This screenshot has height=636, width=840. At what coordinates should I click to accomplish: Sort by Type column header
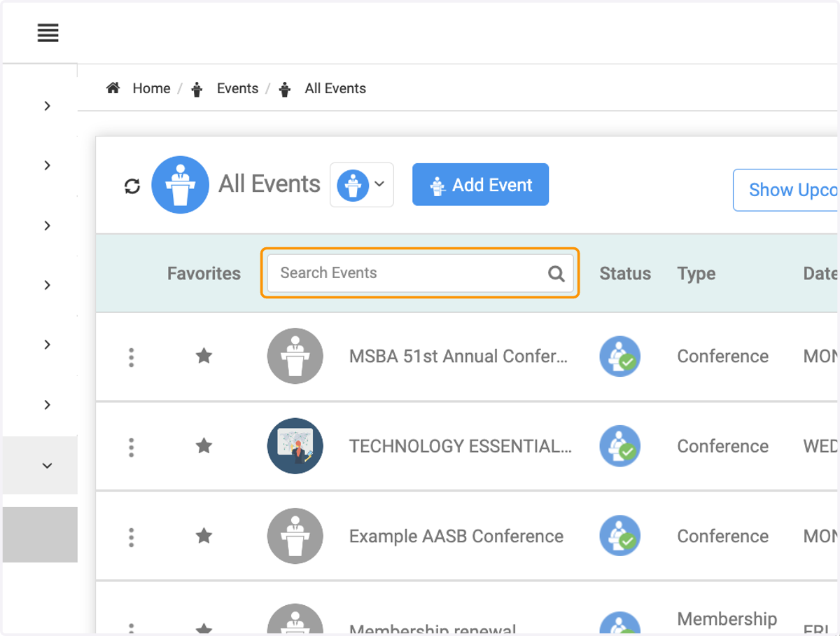point(696,274)
